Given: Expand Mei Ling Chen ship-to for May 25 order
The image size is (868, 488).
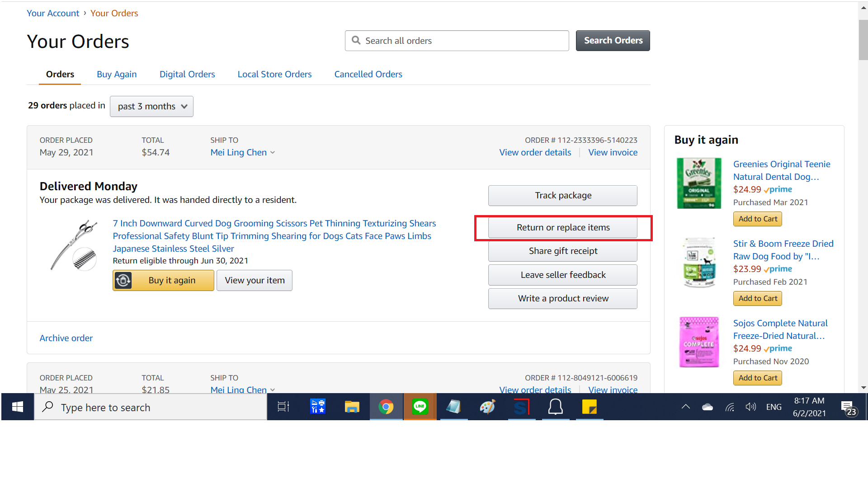Looking at the screenshot, I should [x=243, y=389].
